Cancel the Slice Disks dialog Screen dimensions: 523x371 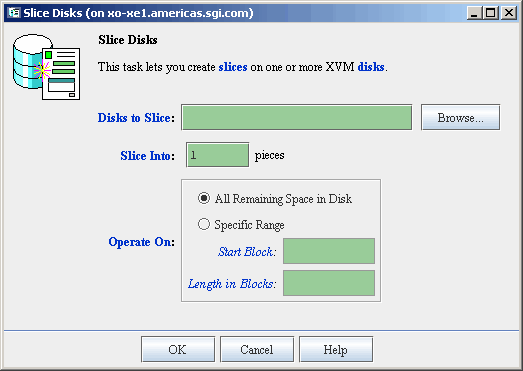[x=257, y=349]
